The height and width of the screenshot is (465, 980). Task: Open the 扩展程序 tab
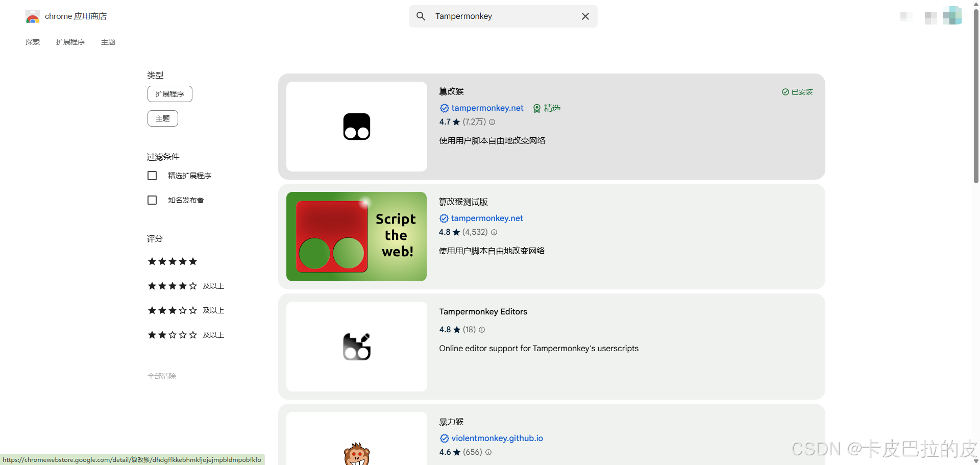click(70, 42)
